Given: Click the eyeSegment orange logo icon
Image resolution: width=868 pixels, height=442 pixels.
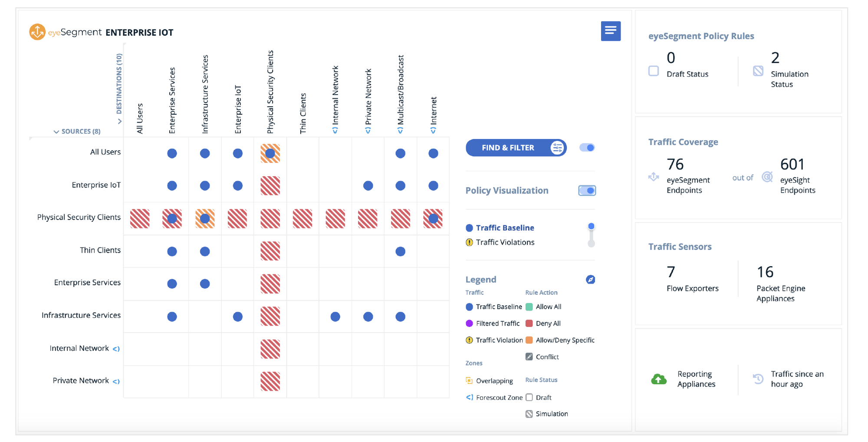Looking at the screenshot, I should pos(37,32).
